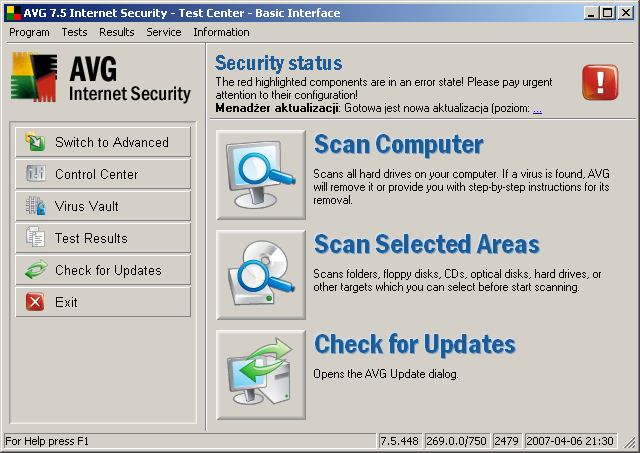Close the AVG window
Viewport: 640px width, 453px height.
pos(625,13)
